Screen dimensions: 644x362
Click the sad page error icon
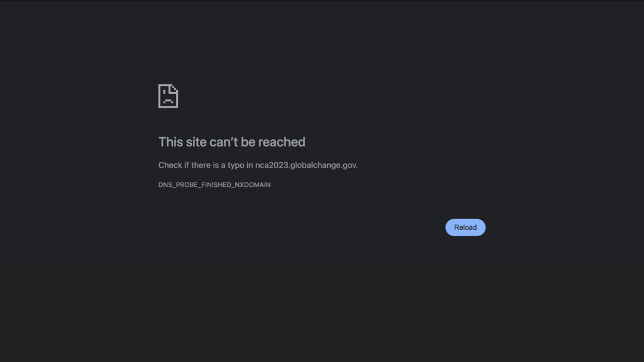[x=168, y=96]
